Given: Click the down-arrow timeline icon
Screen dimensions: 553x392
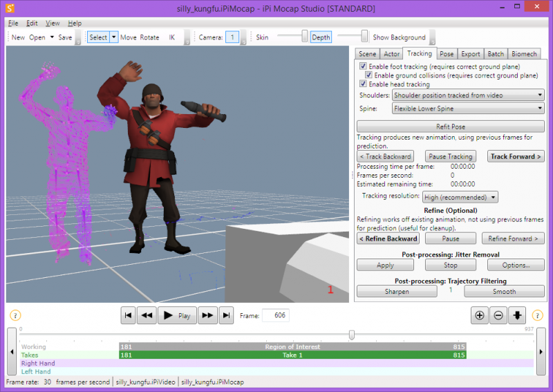Looking at the screenshot, I should [517, 315].
